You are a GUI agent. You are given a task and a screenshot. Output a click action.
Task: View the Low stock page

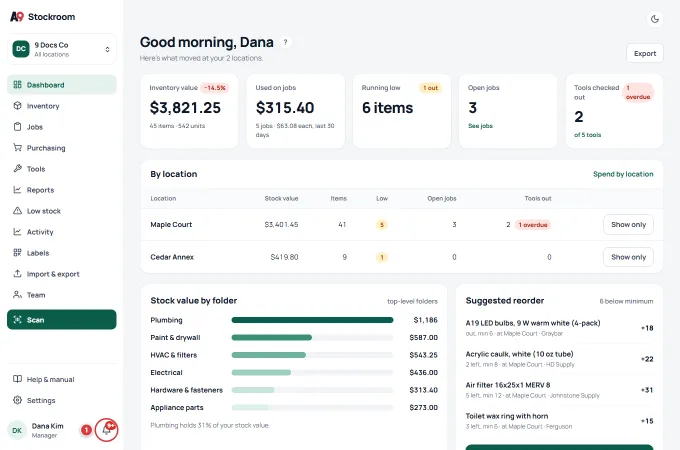[x=62, y=211]
